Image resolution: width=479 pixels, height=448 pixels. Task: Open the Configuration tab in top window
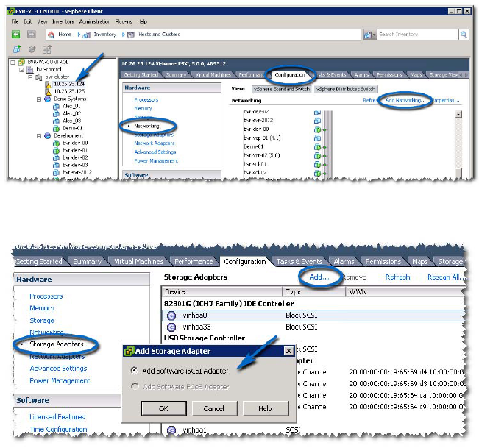[290, 74]
